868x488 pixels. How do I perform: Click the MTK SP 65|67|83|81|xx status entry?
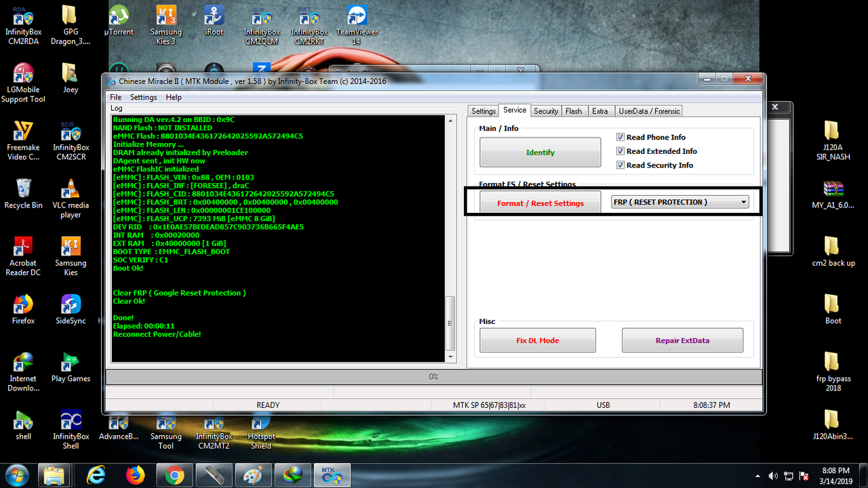[489, 405]
